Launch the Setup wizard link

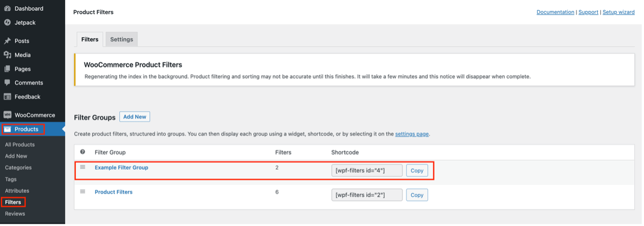(618, 12)
